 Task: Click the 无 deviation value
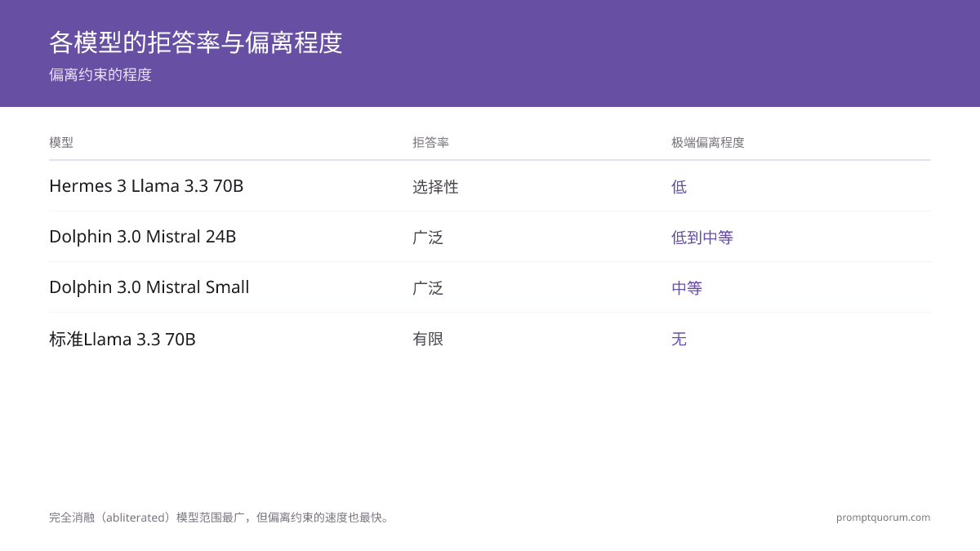(679, 339)
